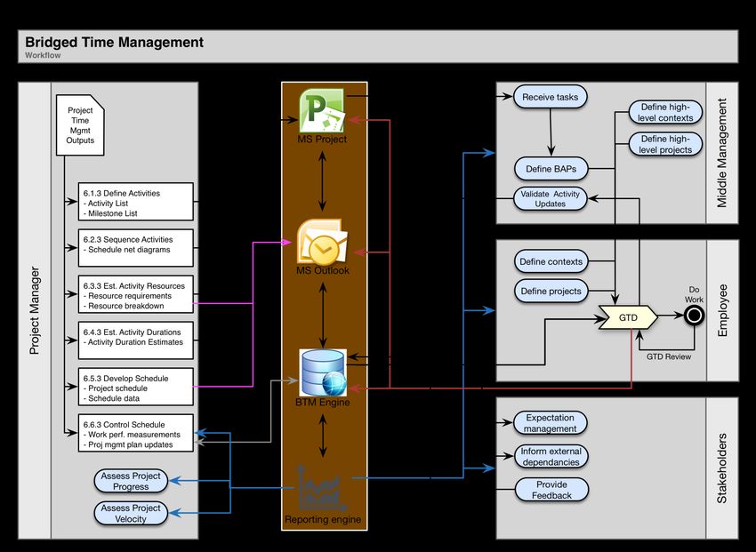
Task: Click the MS Project label text
Action: coord(322,140)
